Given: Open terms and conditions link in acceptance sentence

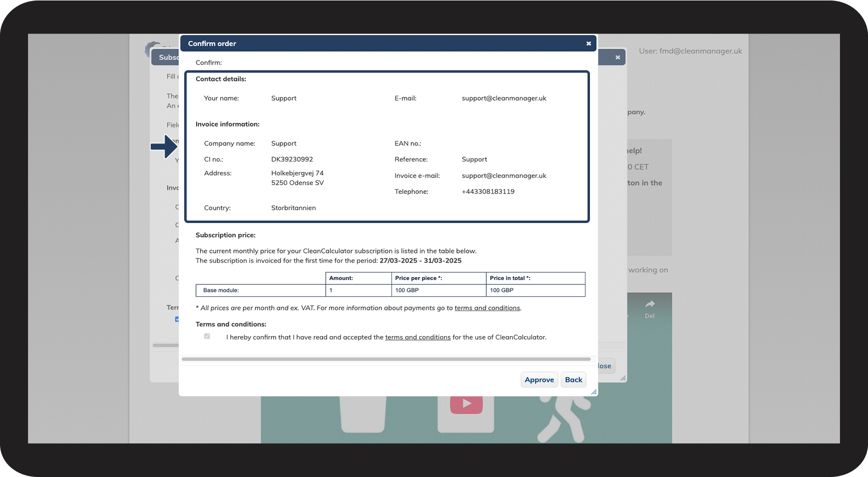Looking at the screenshot, I should [418, 337].
